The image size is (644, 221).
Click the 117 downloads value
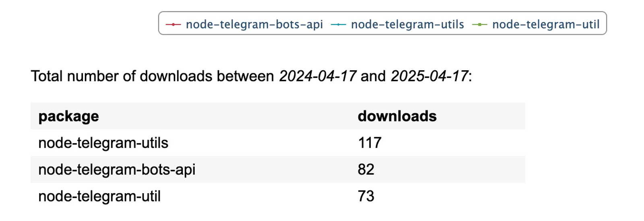tap(369, 143)
